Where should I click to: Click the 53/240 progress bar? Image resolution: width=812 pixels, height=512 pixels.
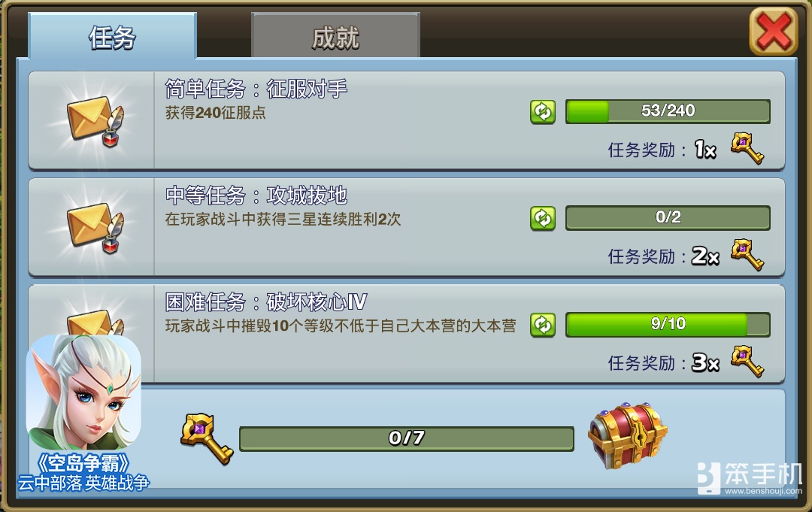pos(668,111)
